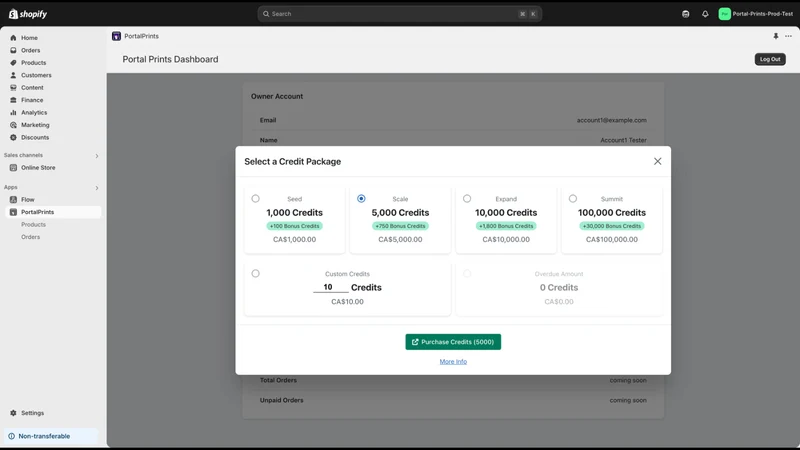Select the PortalPrints app in sidebar

click(x=53, y=212)
